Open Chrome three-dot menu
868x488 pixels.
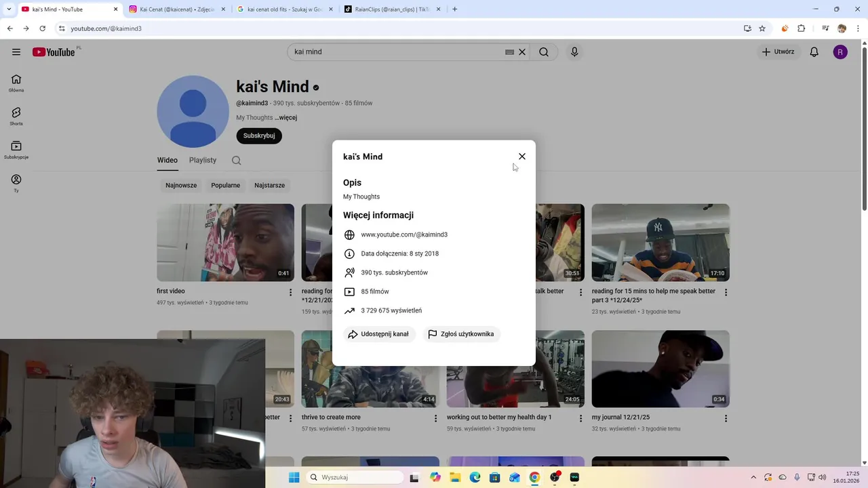(x=858, y=28)
